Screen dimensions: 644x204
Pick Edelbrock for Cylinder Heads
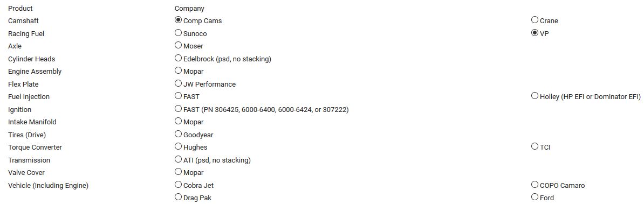178,58
